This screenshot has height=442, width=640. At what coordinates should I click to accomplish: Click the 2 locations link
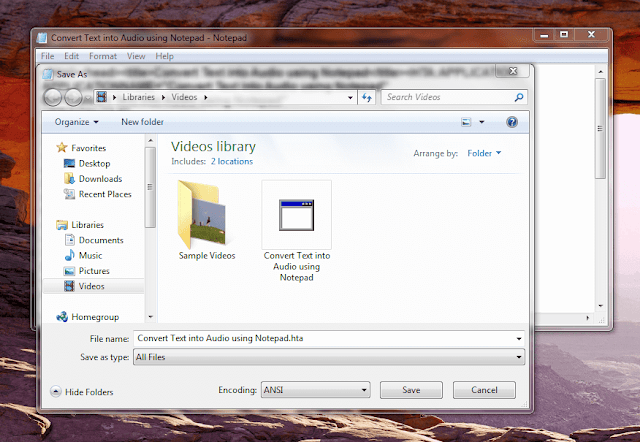231,161
